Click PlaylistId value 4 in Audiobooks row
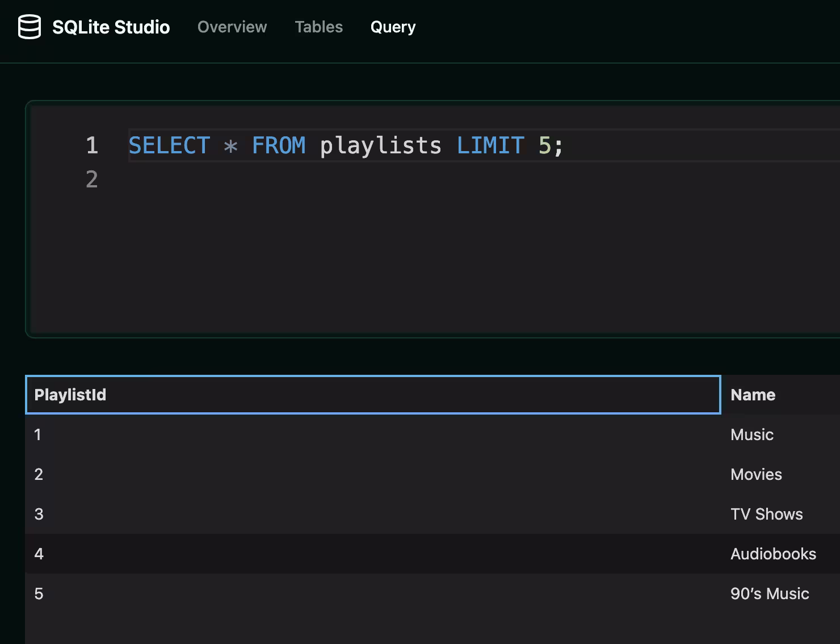 click(x=373, y=554)
